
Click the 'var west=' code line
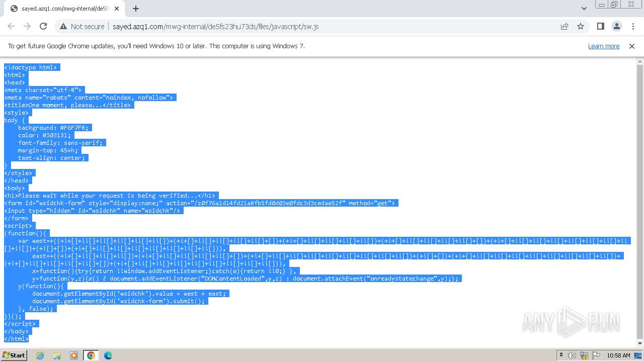[316, 244]
